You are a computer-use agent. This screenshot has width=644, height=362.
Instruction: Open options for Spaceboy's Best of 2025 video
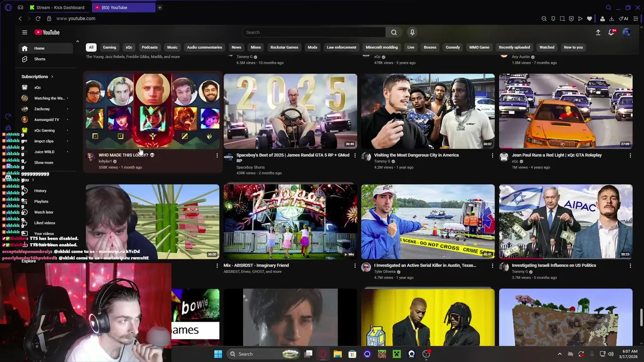355,155
